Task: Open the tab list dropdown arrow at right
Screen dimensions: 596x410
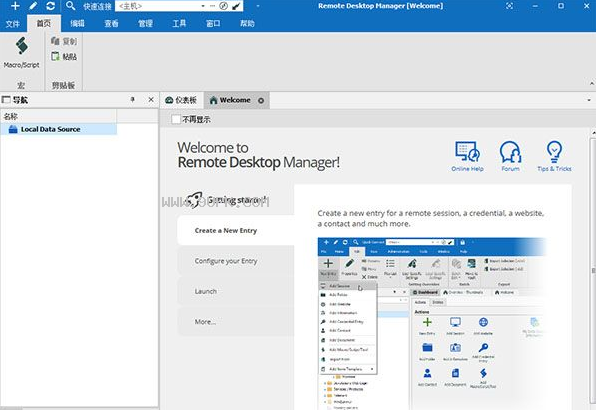Action: click(589, 100)
